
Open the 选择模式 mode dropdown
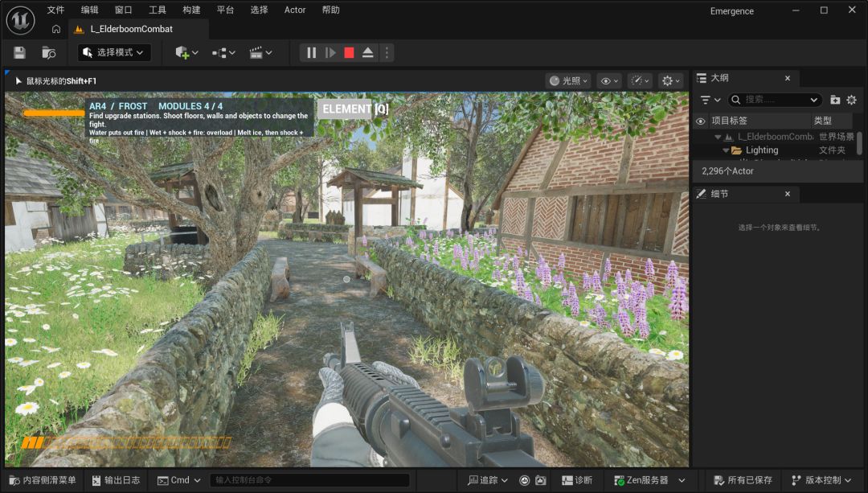(115, 52)
